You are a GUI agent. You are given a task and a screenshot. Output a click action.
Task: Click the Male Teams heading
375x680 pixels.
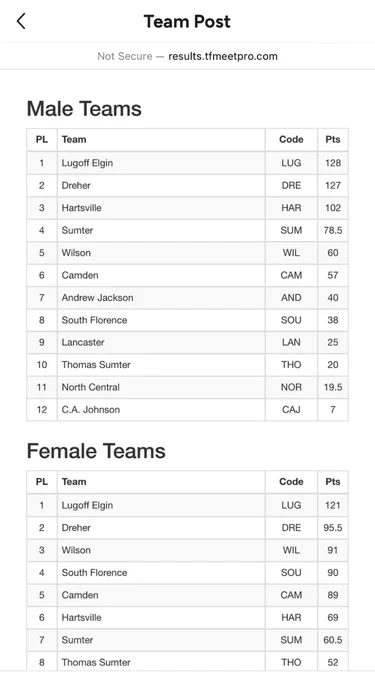(84, 108)
